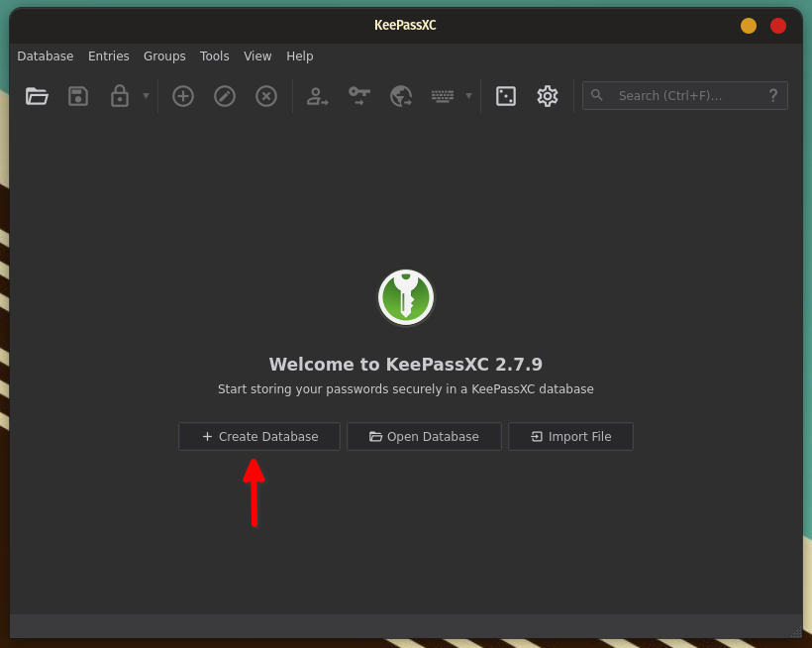This screenshot has height=648, width=812.
Task: Click the green KeePassXC key logo
Action: (x=406, y=298)
